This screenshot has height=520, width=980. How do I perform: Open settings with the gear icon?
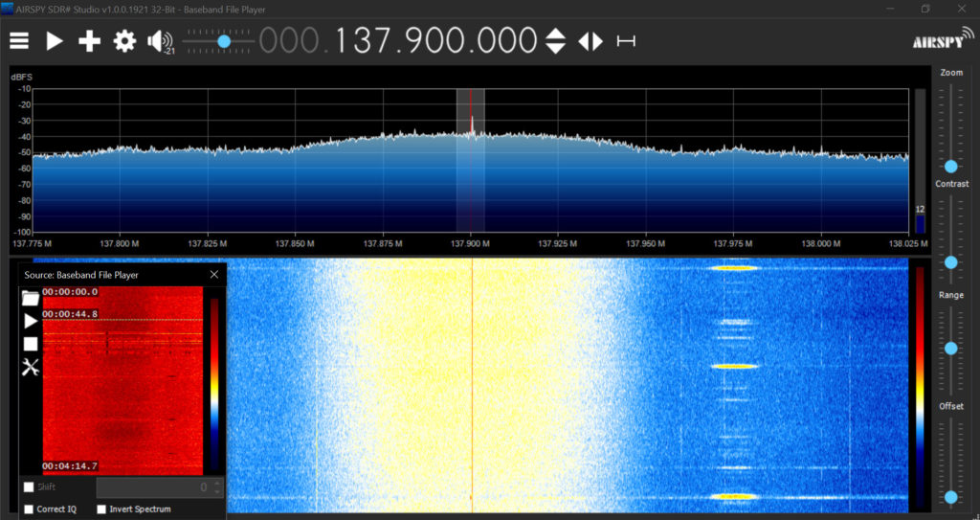coord(124,41)
